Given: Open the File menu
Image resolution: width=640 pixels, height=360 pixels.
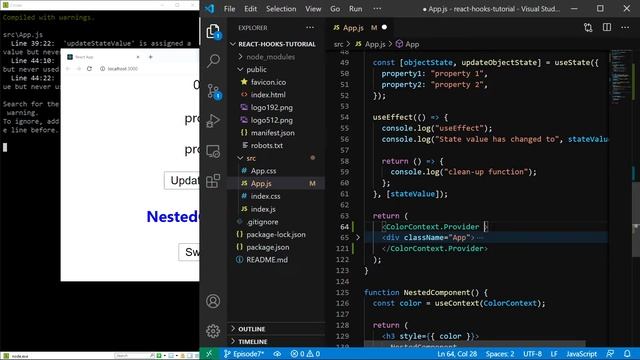Looking at the screenshot, I should tap(229, 9).
